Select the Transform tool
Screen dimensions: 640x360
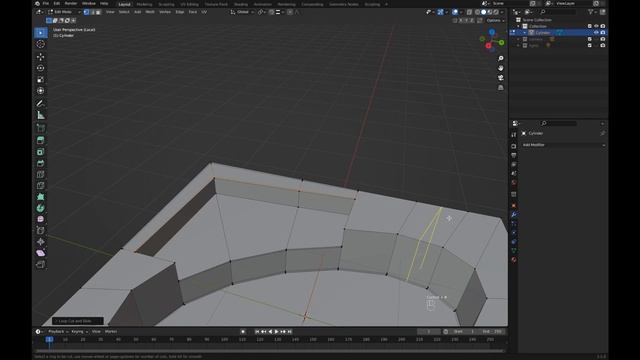[40, 91]
